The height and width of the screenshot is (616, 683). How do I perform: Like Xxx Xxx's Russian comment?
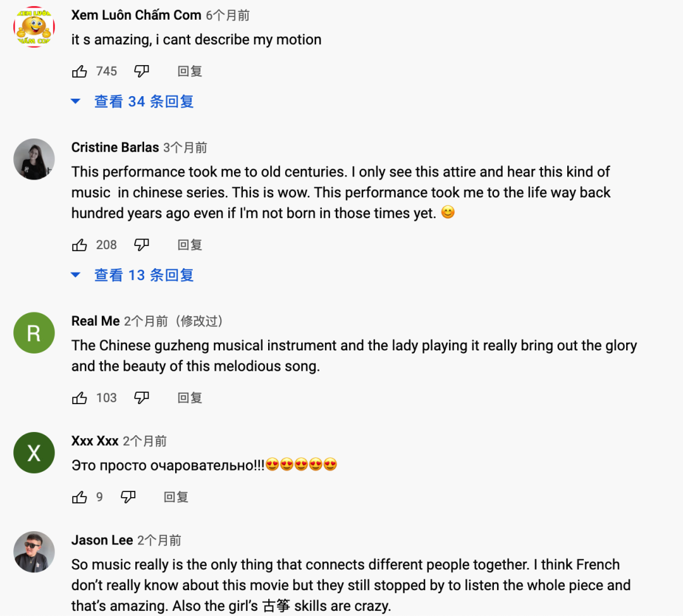pyautogui.click(x=80, y=497)
